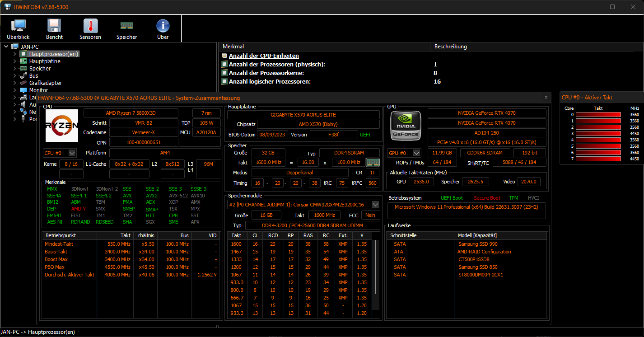
Task: Click icon beside Anzahl der Prozessoren (physisch)
Action: [224, 64]
